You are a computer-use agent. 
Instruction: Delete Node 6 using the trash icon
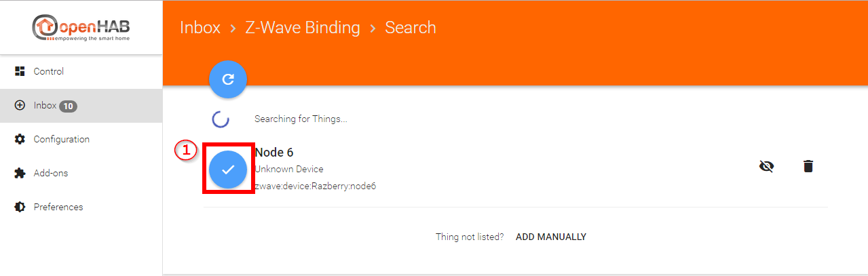pyautogui.click(x=808, y=166)
